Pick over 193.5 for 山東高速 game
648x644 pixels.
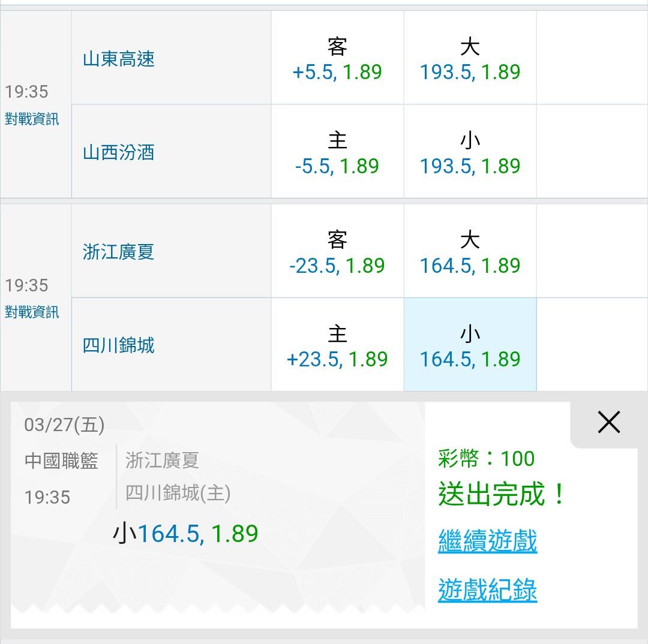[x=470, y=59]
